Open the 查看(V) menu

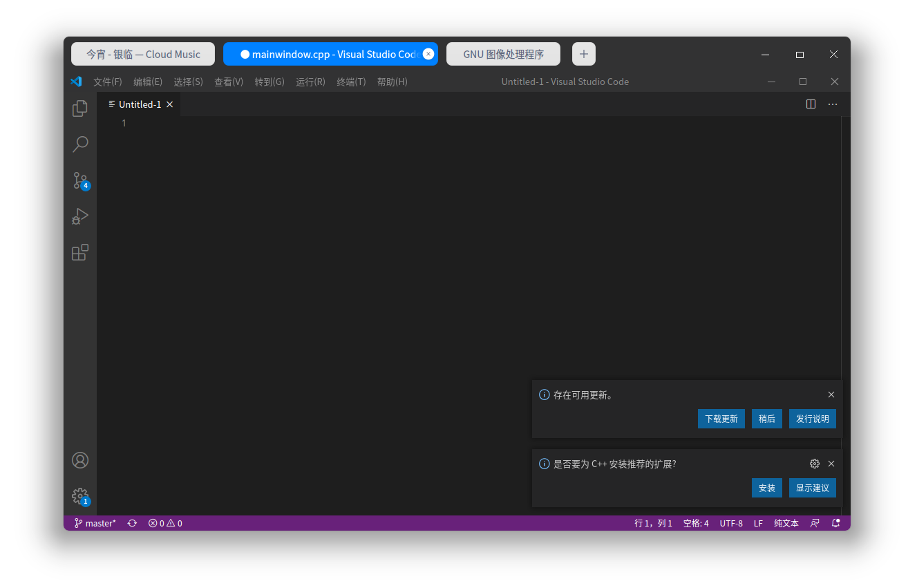(x=229, y=82)
